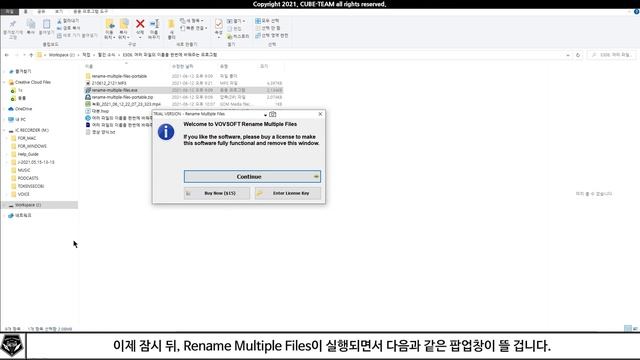This screenshot has height=360, width=640.
Task: Click the Help question mark icon
Action: click(x=636, y=11)
